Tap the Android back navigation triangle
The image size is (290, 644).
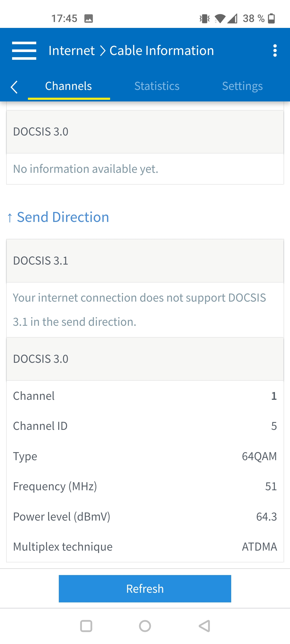(204, 626)
